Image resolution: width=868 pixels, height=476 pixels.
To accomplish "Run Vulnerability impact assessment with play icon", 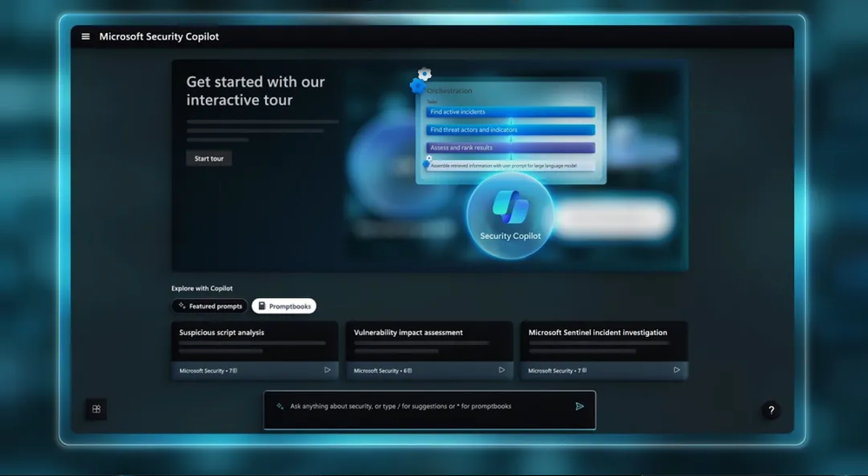I will (501, 370).
